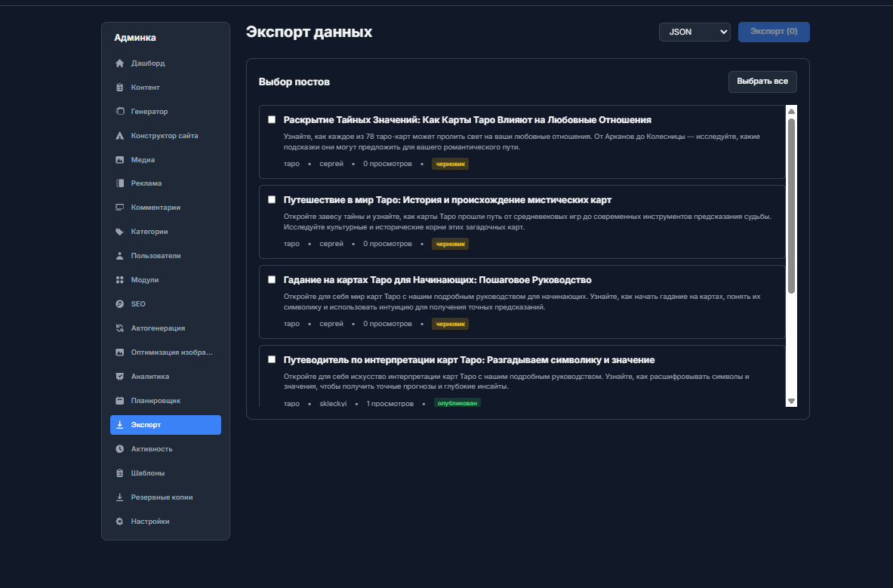
Task: Click the post list scrollbar up arrow
Action: pos(791,111)
